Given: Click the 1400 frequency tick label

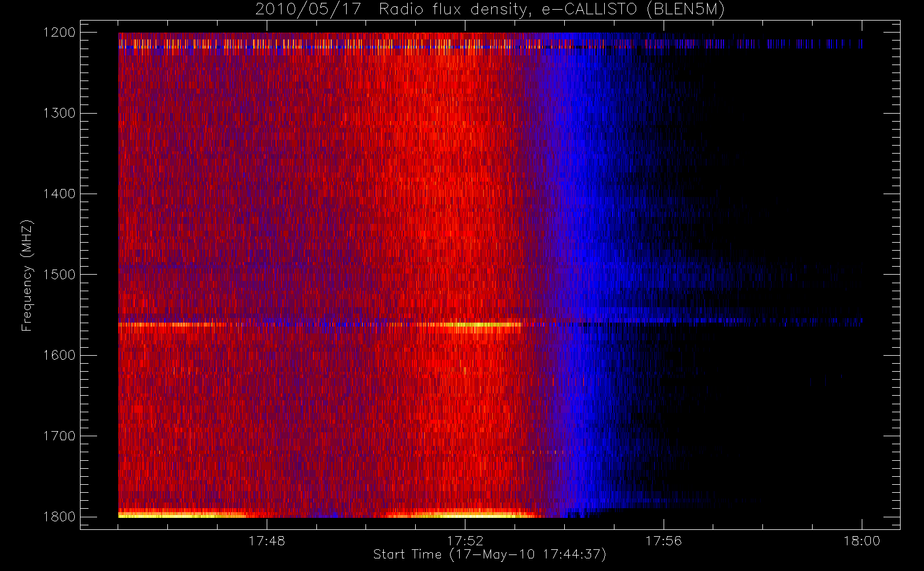Looking at the screenshot, I should click(x=59, y=194).
